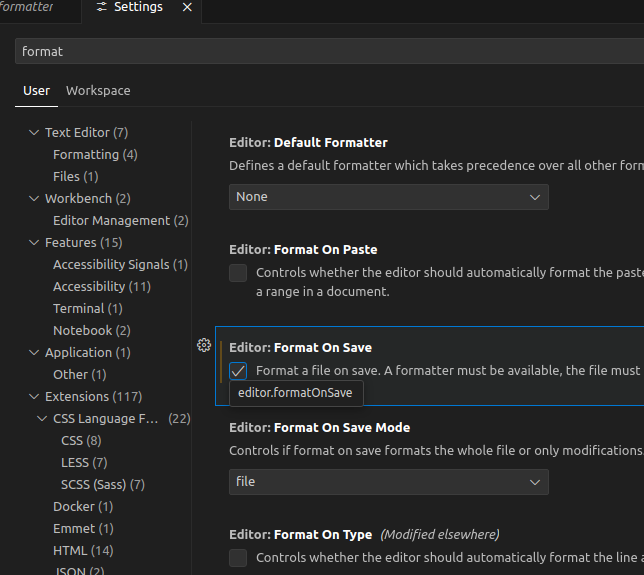644x575 pixels.
Task: Collapse the Application tree section
Action: point(34,353)
